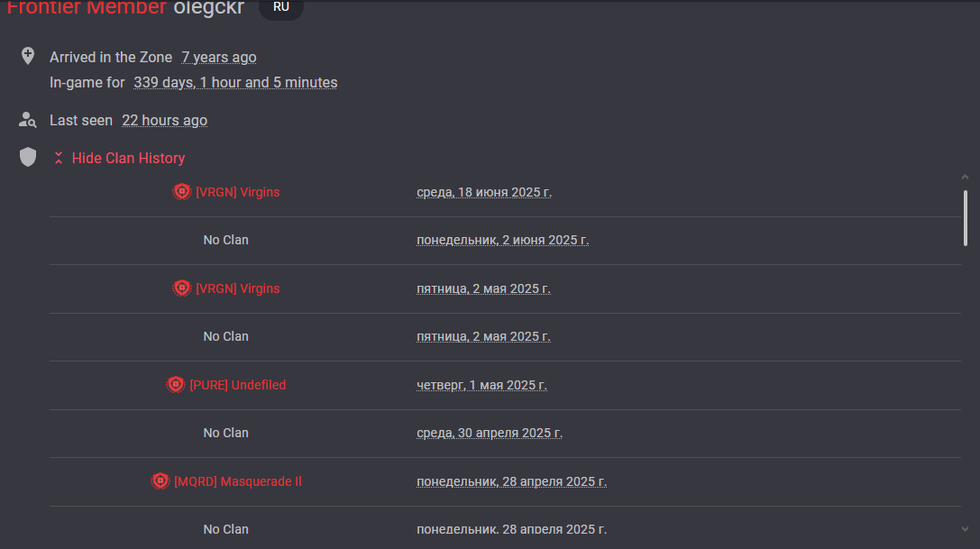Viewport: 980px width, 549px height.
Task: Click the collapse arrows icon before Hide Clan History
Action: click(x=58, y=158)
